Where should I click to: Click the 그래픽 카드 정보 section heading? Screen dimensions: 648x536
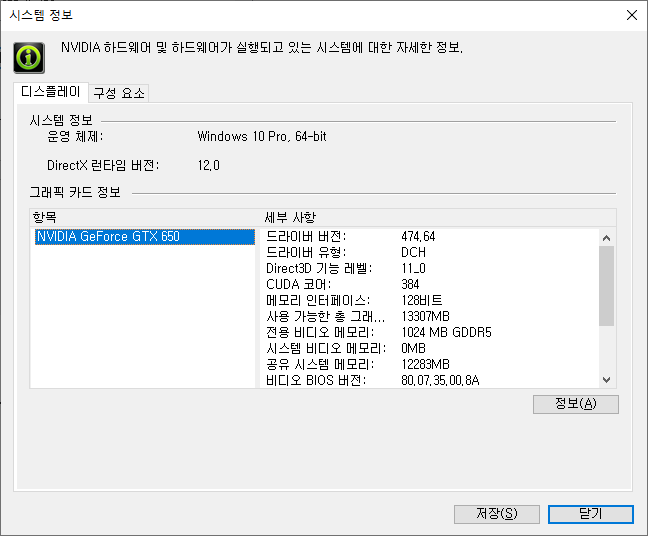75,193
